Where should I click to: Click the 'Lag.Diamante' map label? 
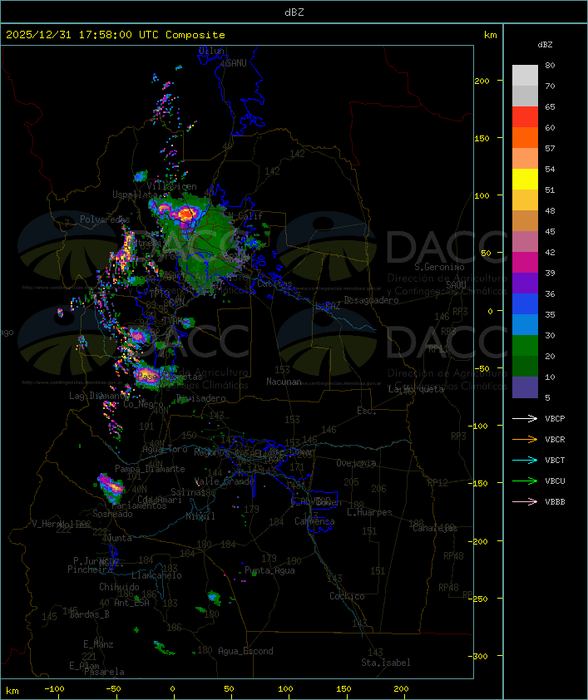point(99,396)
